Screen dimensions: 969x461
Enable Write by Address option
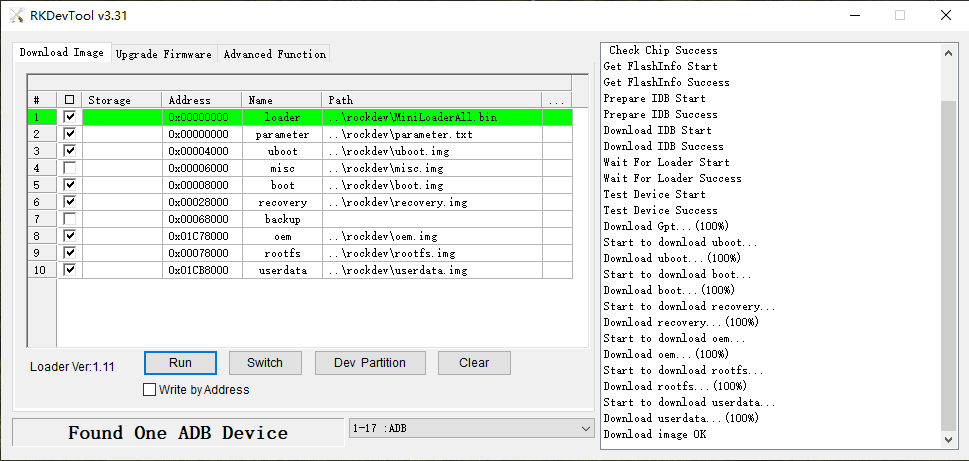[150, 390]
